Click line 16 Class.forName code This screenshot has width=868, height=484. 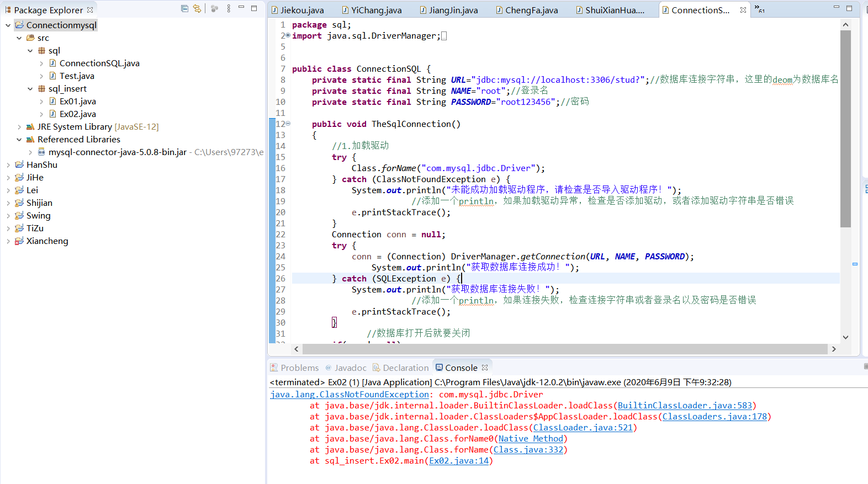448,168
